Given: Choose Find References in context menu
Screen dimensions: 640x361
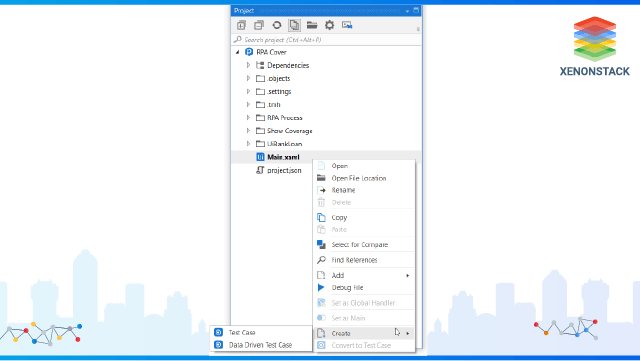Looking at the screenshot, I should coord(354,260).
